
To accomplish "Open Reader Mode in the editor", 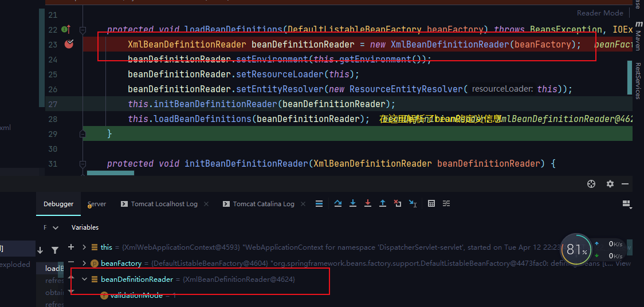I will (x=600, y=13).
